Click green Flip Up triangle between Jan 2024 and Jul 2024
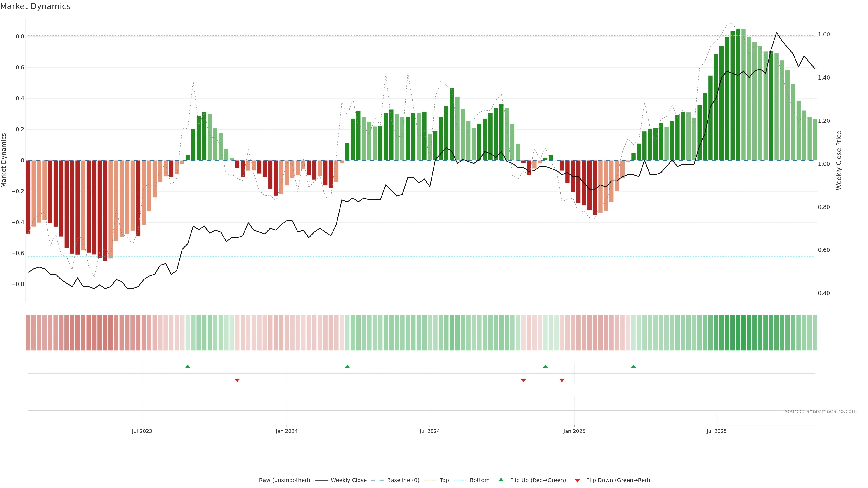Image resolution: width=868 pixels, height=488 pixels. [x=347, y=366]
